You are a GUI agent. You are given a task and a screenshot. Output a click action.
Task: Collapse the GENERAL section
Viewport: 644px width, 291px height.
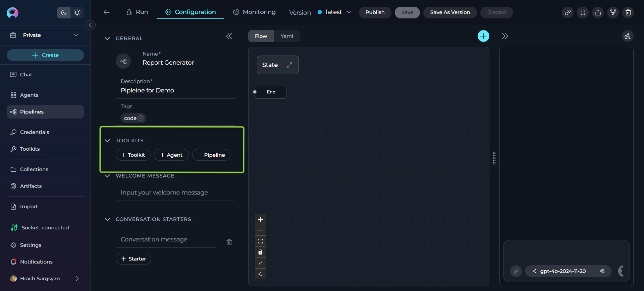[107, 39]
